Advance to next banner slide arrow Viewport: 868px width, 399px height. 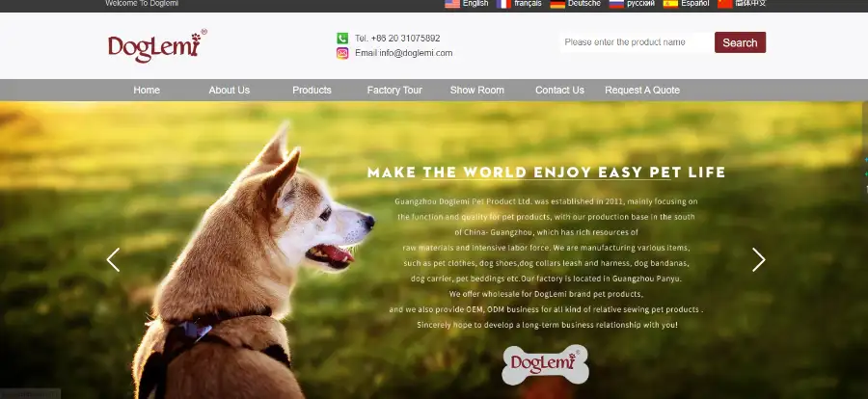click(x=758, y=259)
